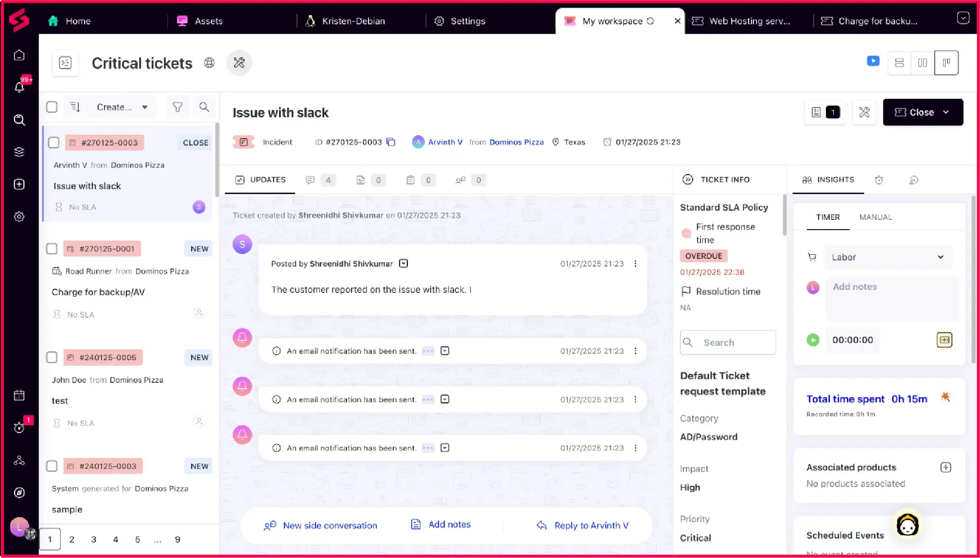980x558 pixels.
Task: Open the Labor dropdown in Timer panel
Action: pos(888,257)
